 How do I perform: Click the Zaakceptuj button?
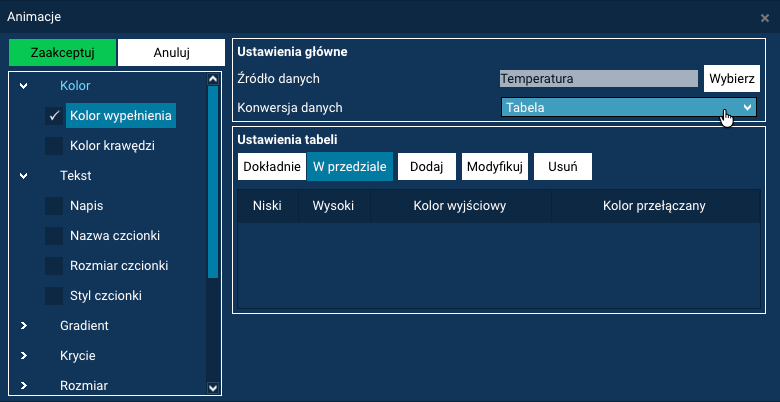pyautogui.click(x=61, y=53)
